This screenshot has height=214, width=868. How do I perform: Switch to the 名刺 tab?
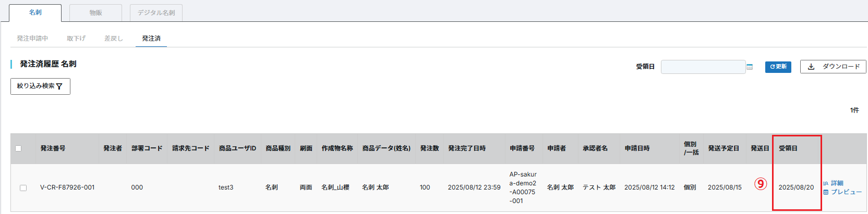[35, 12]
